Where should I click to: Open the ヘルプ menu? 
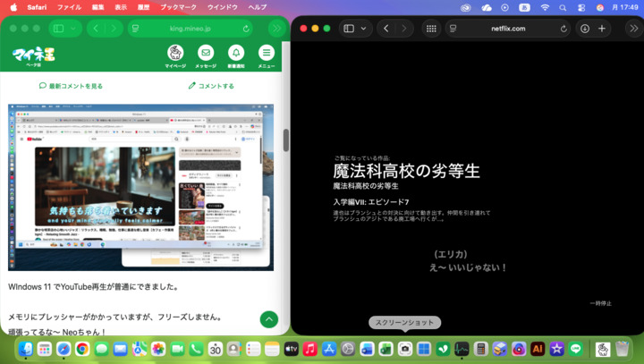pyautogui.click(x=258, y=7)
